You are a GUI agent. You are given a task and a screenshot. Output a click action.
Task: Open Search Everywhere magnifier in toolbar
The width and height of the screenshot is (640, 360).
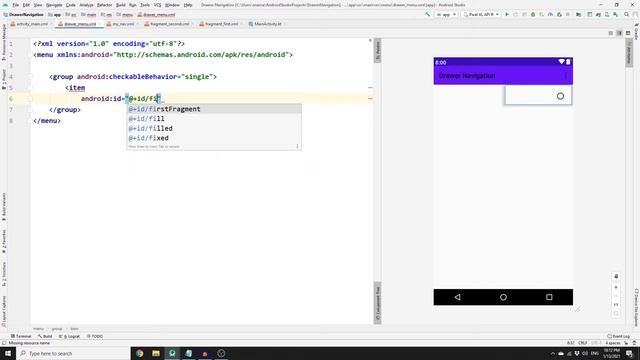click(626, 14)
